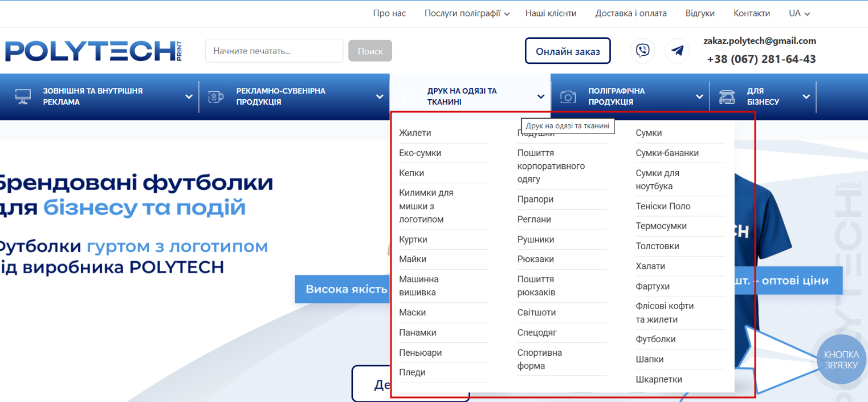
Task: Select Сумки-бананки menu item
Action: click(x=667, y=153)
